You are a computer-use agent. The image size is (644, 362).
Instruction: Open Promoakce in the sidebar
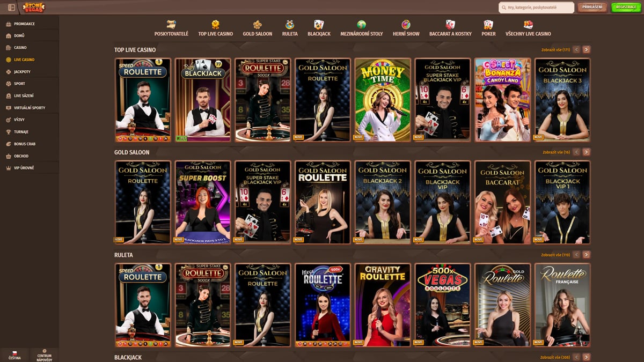24,24
